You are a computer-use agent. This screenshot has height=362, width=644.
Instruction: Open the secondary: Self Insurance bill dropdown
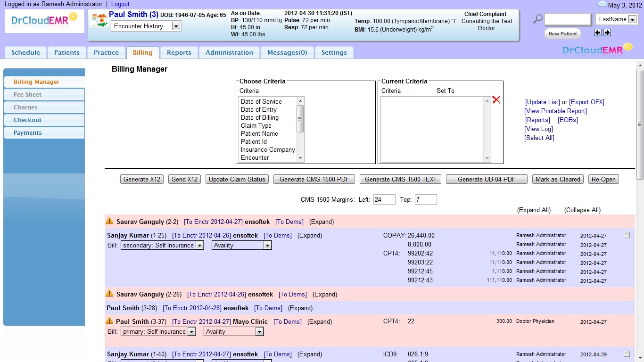point(162,245)
